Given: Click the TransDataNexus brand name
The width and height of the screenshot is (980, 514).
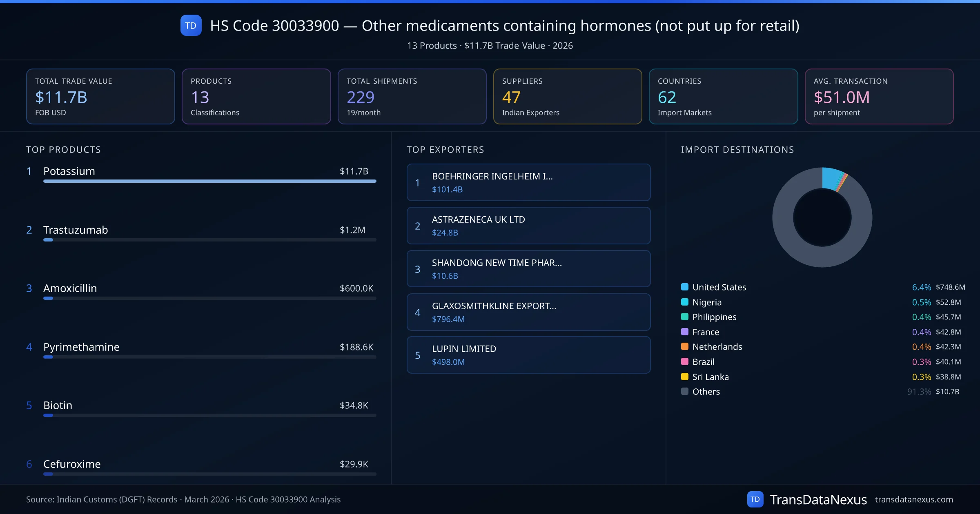Looking at the screenshot, I should point(818,499).
